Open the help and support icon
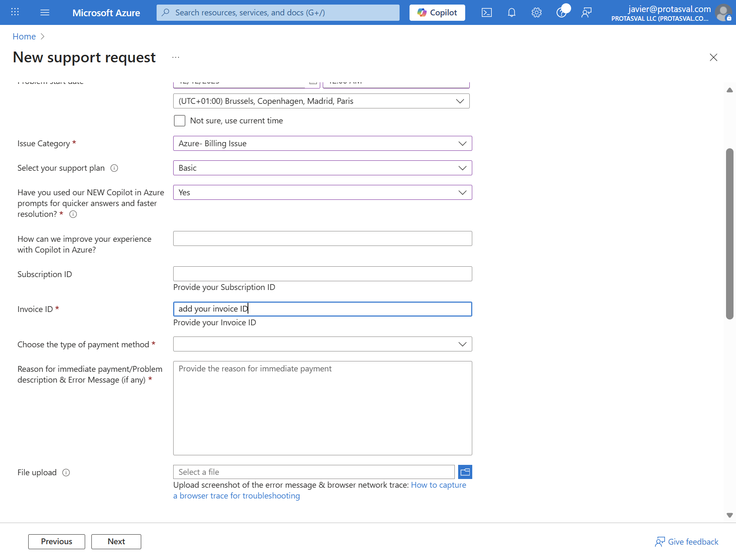736x560 pixels. 562,12
